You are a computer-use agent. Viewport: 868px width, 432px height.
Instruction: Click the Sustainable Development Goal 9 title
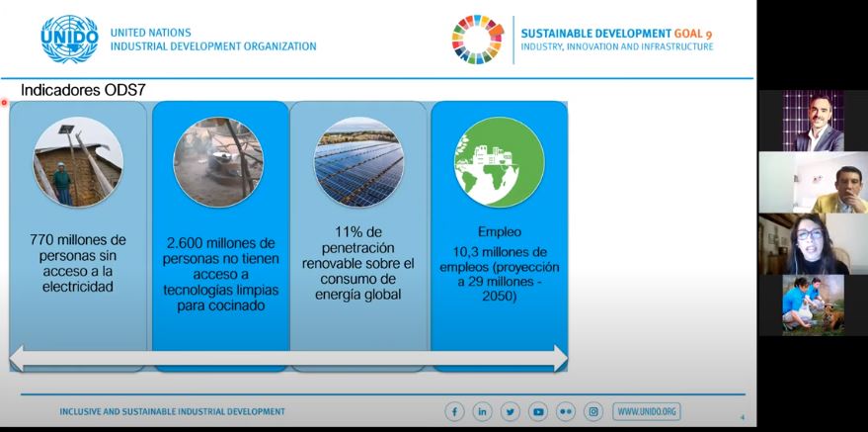pyautogui.click(x=616, y=33)
